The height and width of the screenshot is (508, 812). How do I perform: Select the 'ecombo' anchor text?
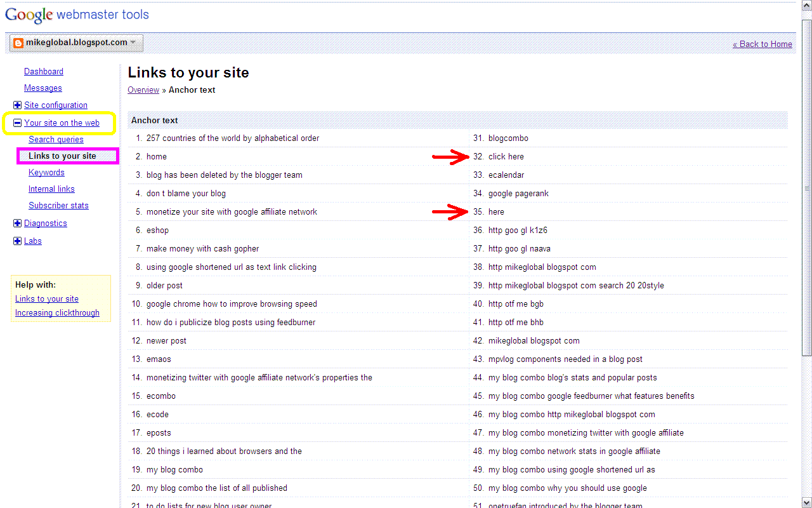coord(161,396)
